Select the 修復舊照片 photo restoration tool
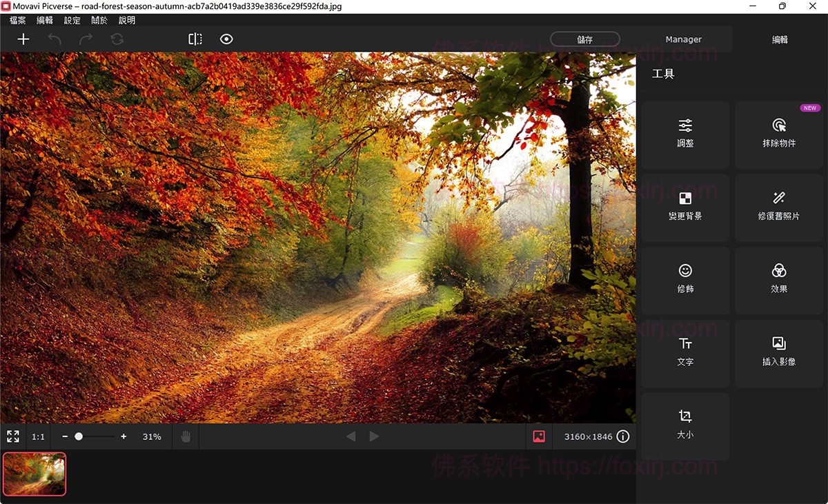 click(778, 208)
